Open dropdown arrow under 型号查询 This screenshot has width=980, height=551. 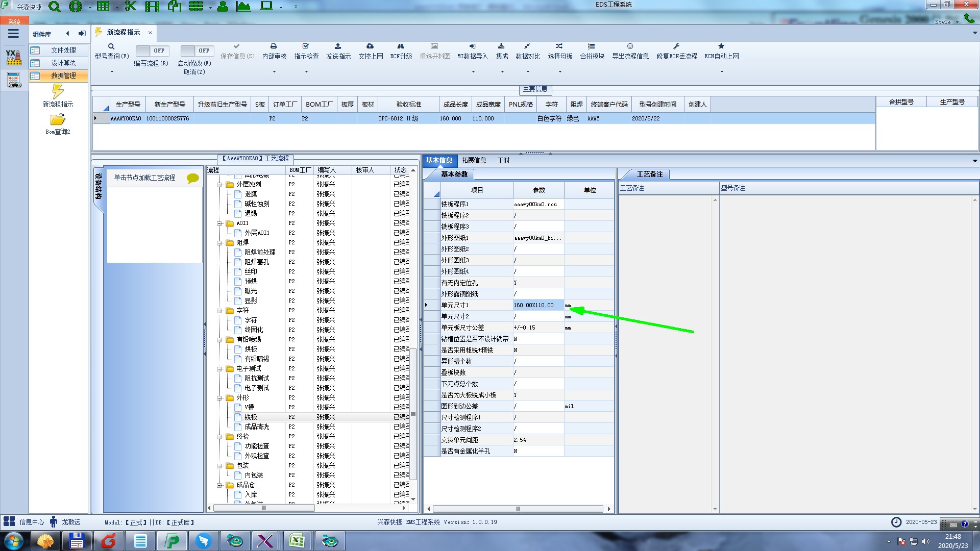click(x=111, y=71)
